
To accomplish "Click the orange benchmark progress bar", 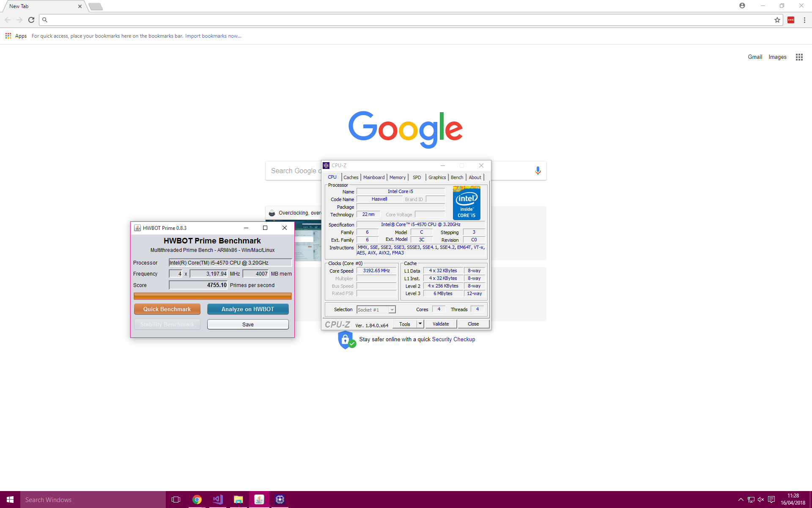I will coord(212,296).
